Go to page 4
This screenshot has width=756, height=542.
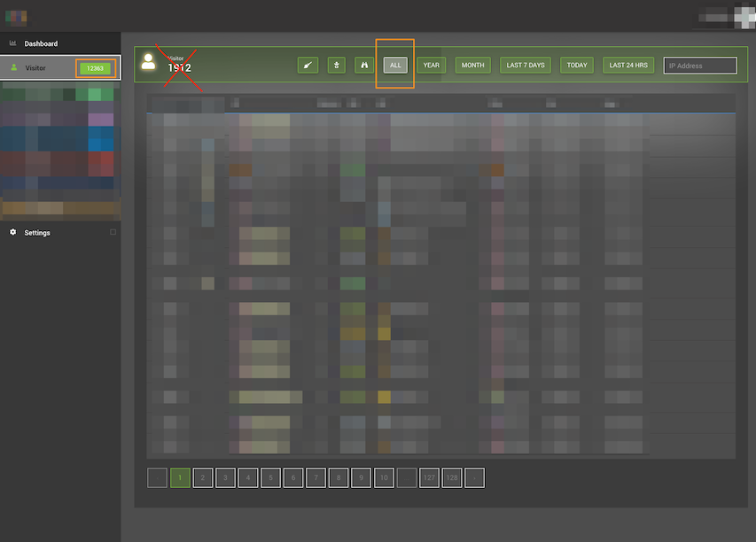pos(248,478)
